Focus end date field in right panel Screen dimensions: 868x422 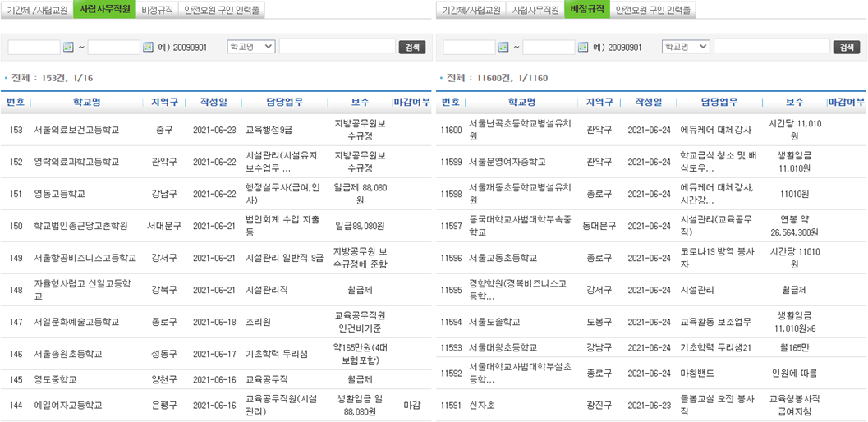click(549, 47)
